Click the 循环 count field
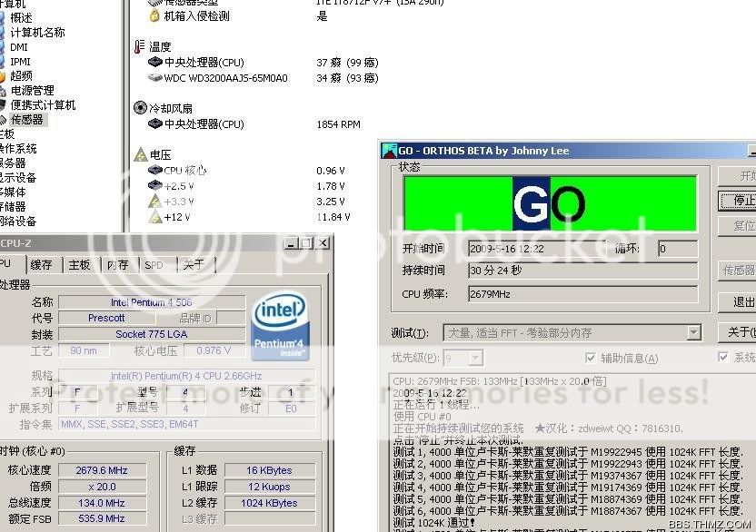 pyautogui.click(x=678, y=249)
